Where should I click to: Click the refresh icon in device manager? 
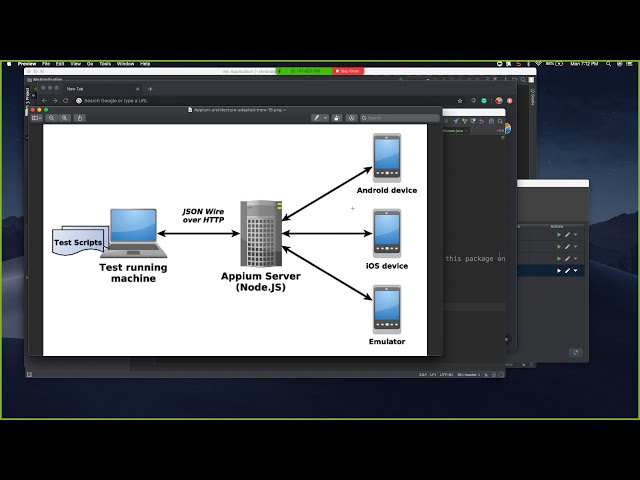click(576, 352)
